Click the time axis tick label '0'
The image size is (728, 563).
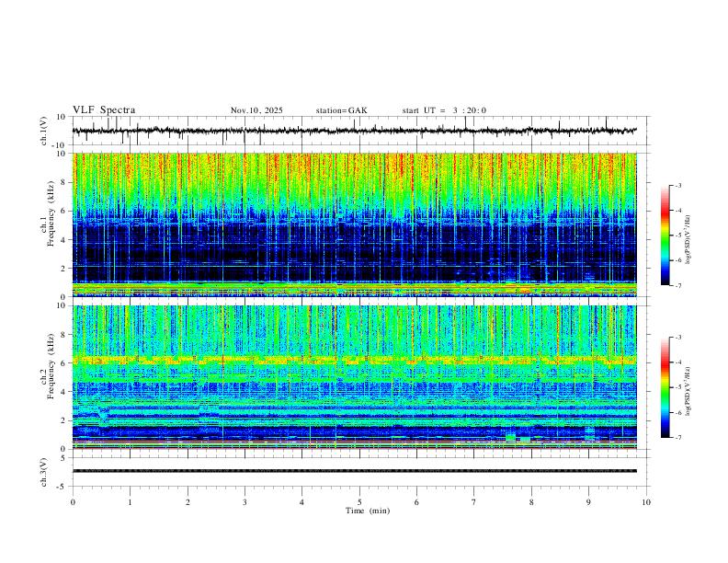pyautogui.click(x=73, y=502)
